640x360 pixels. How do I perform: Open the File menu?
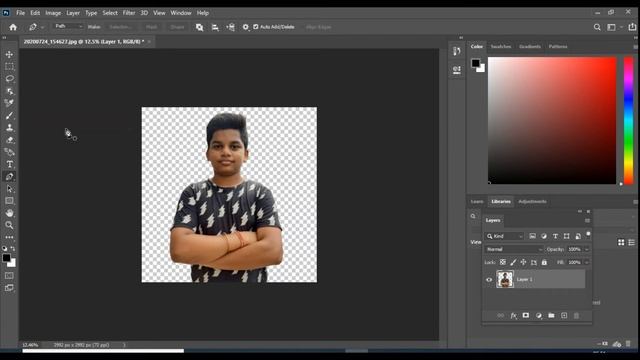[20, 13]
